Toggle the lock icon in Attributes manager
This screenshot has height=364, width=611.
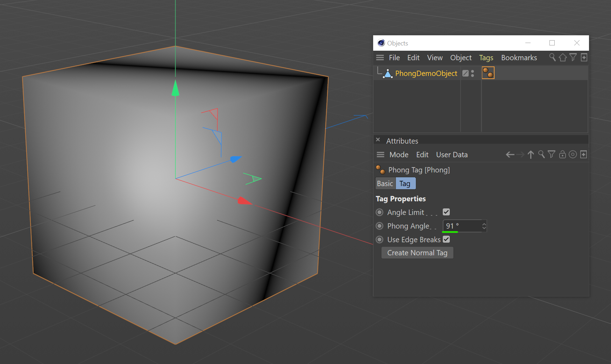click(562, 154)
